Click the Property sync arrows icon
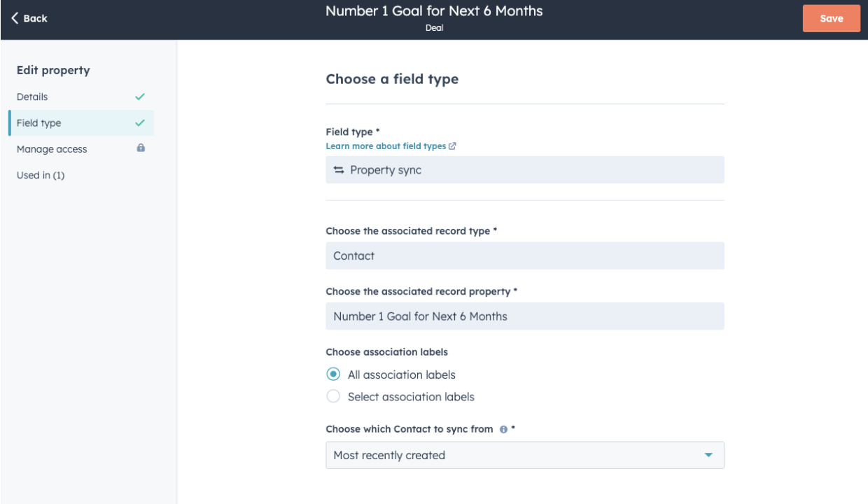This screenshot has height=504, width=868. click(x=339, y=170)
